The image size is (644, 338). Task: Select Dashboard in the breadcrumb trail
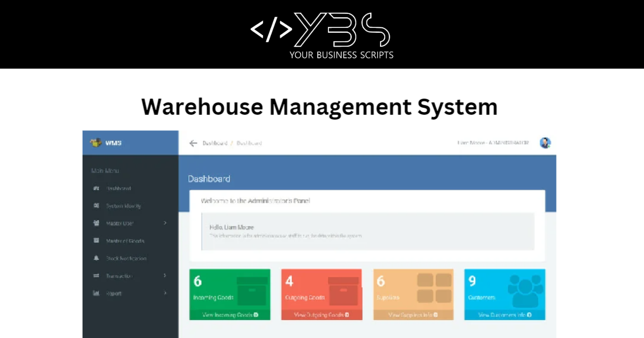216,143
